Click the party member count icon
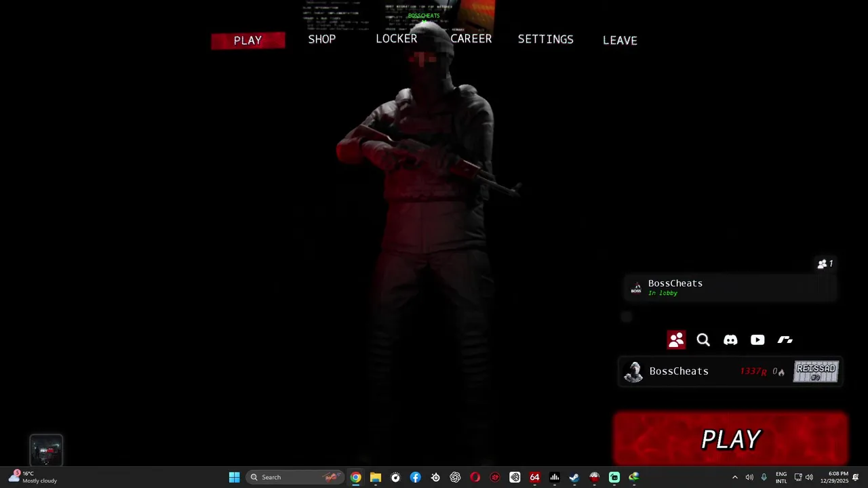The height and width of the screenshot is (488, 868). [825, 264]
